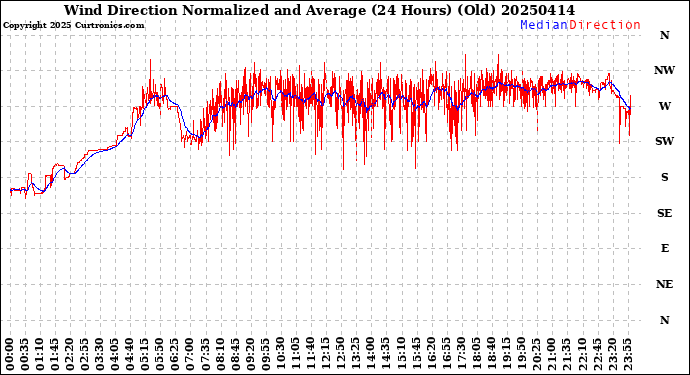This screenshot has height=375, width=690.
Task: Click the 03:30 time axis label
Action: [x=100, y=354]
